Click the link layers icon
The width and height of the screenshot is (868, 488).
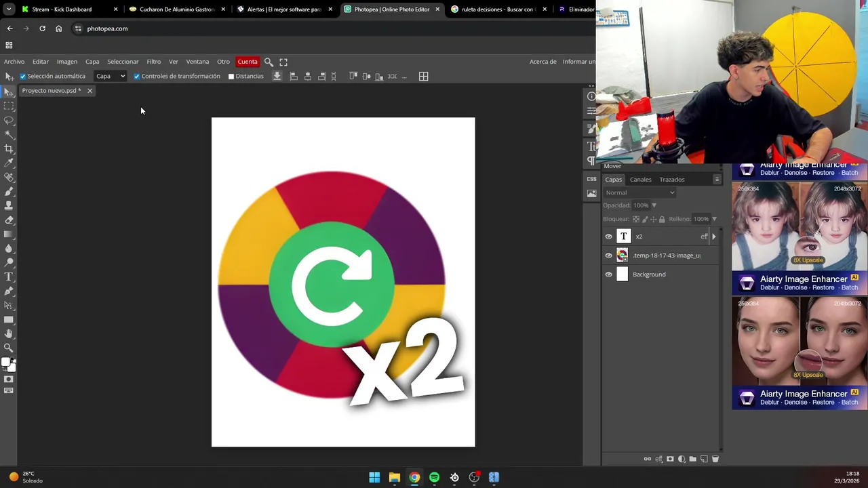[x=648, y=459]
